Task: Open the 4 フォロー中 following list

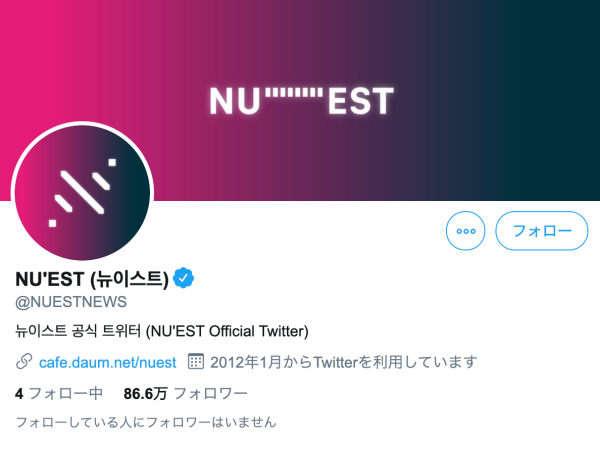Action: pyautogui.click(x=59, y=393)
